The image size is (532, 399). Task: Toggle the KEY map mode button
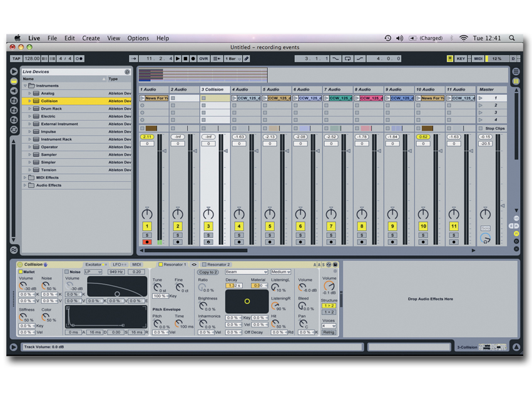pos(461,58)
